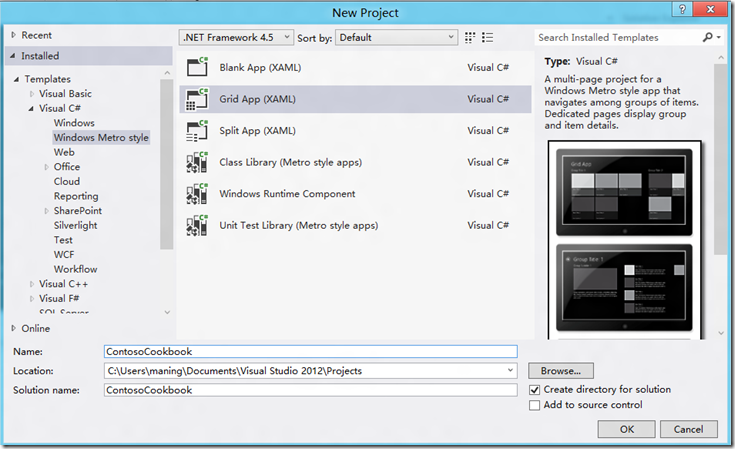This screenshot has height=449, width=735.
Task: Select Windows Metro style category
Action: click(x=101, y=137)
